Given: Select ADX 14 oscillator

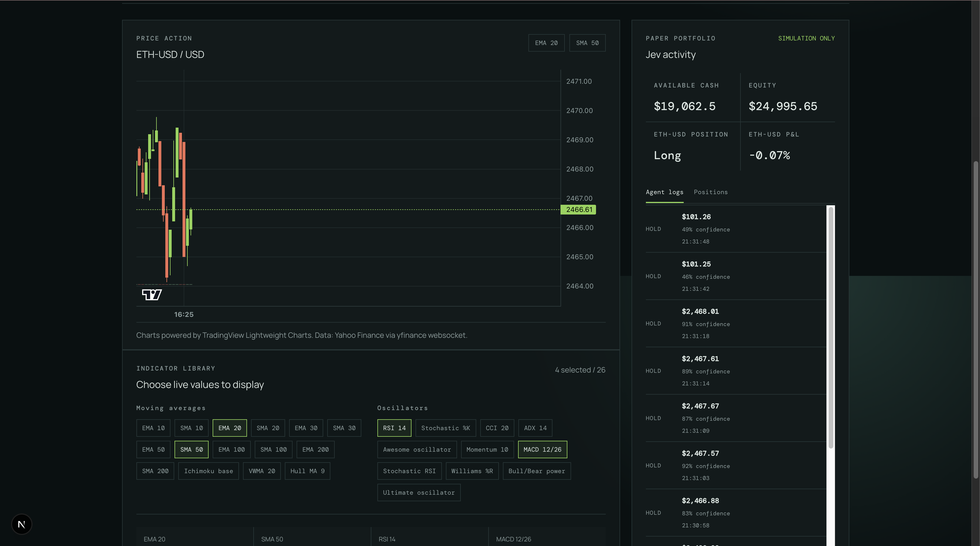Looking at the screenshot, I should click(535, 428).
